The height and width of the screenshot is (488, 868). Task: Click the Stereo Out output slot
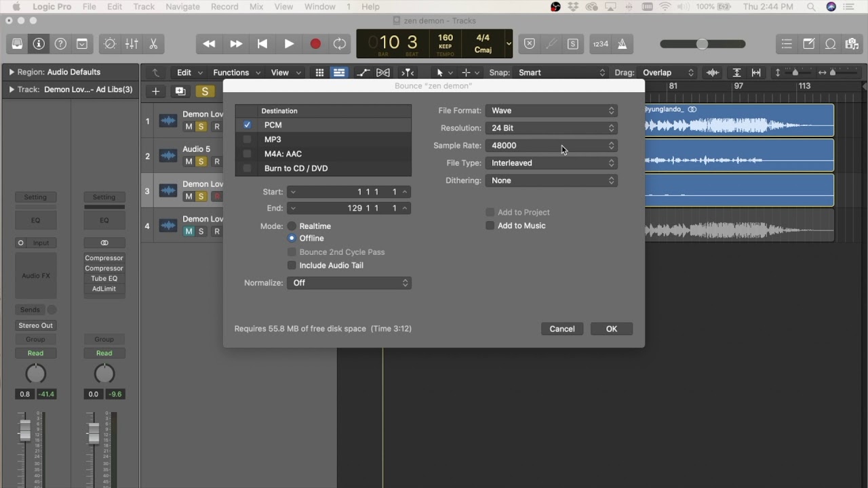point(35,325)
